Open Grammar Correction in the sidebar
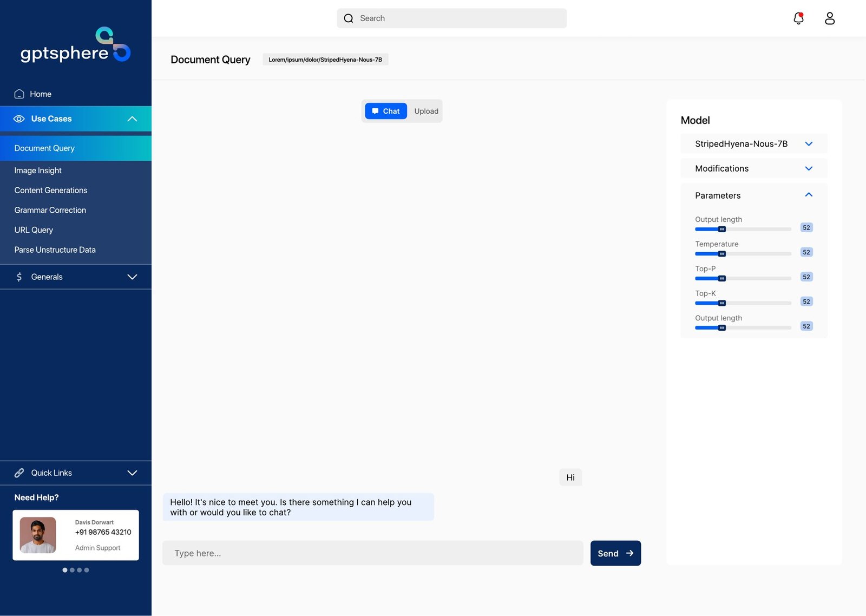Image resolution: width=866 pixels, height=616 pixels. [x=50, y=210]
